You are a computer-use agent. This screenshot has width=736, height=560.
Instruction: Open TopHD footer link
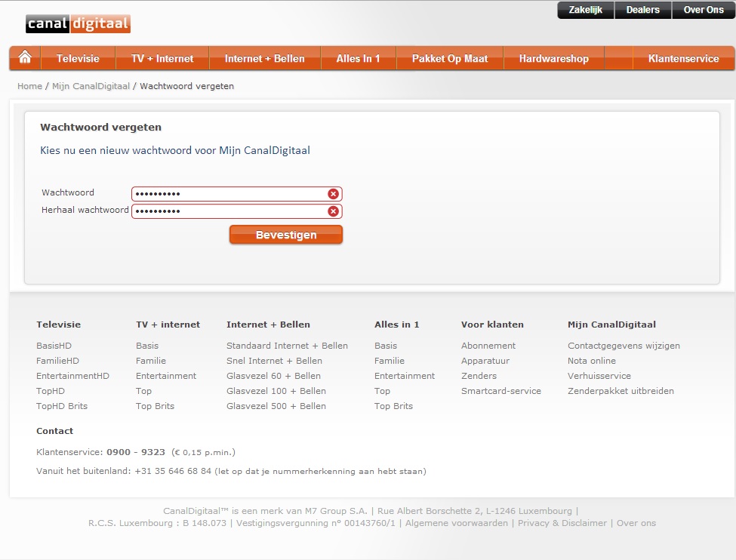[x=51, y=390]
